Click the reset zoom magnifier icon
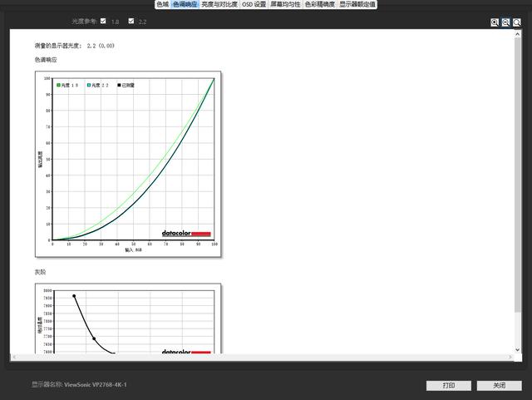The height and width of the screenshot is (400, 532). tap(516, 22)
